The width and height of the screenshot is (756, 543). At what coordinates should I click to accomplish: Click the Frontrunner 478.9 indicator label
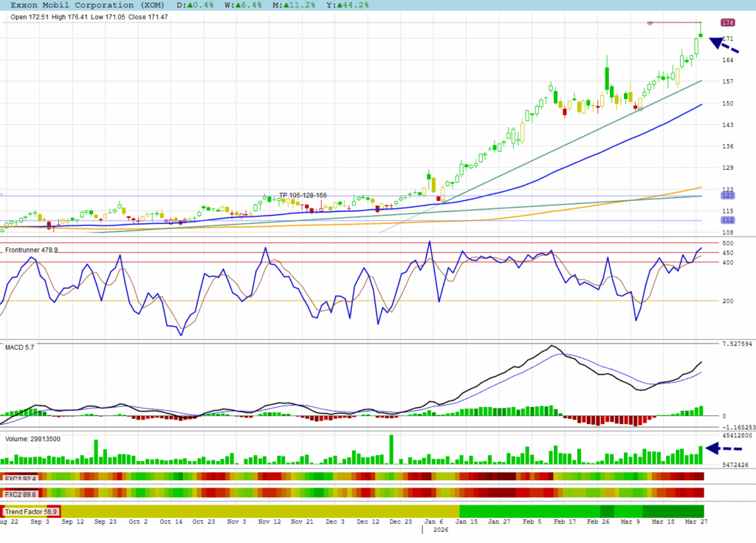pos(31,250)
